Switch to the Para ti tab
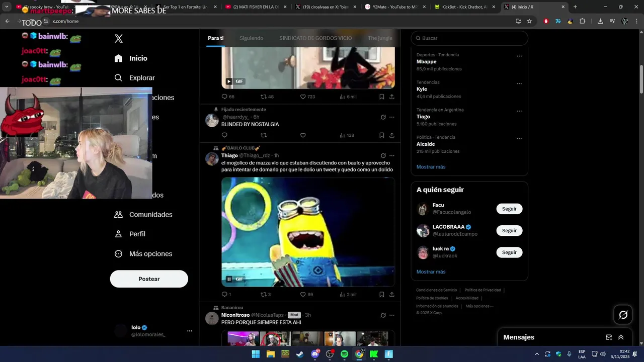 pyautogui.click(x=216, y=38)
